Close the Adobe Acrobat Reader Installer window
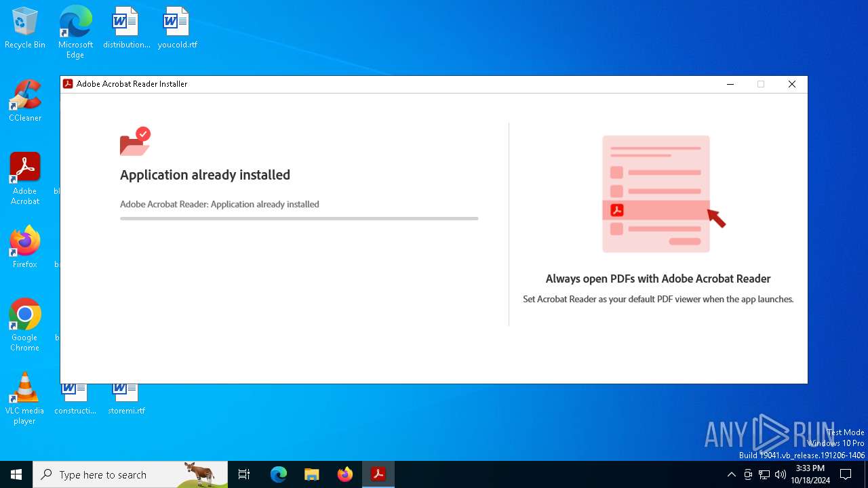Screen dimensions: 868x488 click(x=791, y=84)
